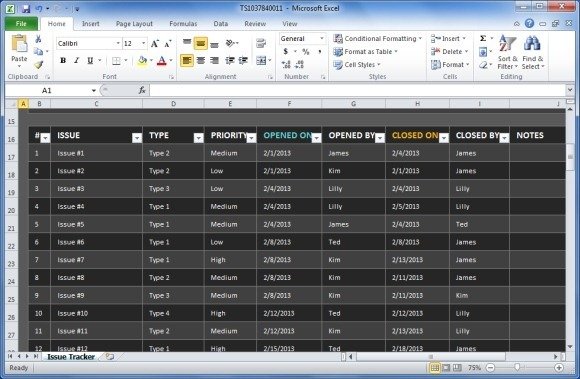Apply Accounting dollar number format

[286, 52]
